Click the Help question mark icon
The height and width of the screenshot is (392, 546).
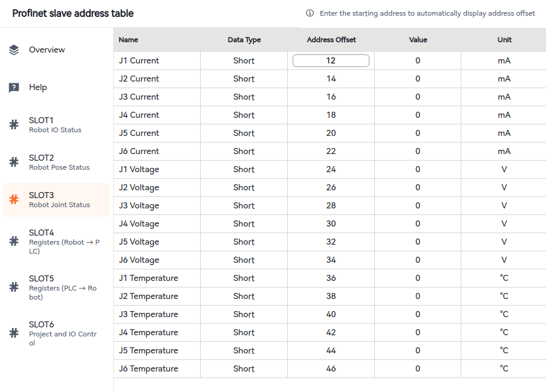pos(14,88)
